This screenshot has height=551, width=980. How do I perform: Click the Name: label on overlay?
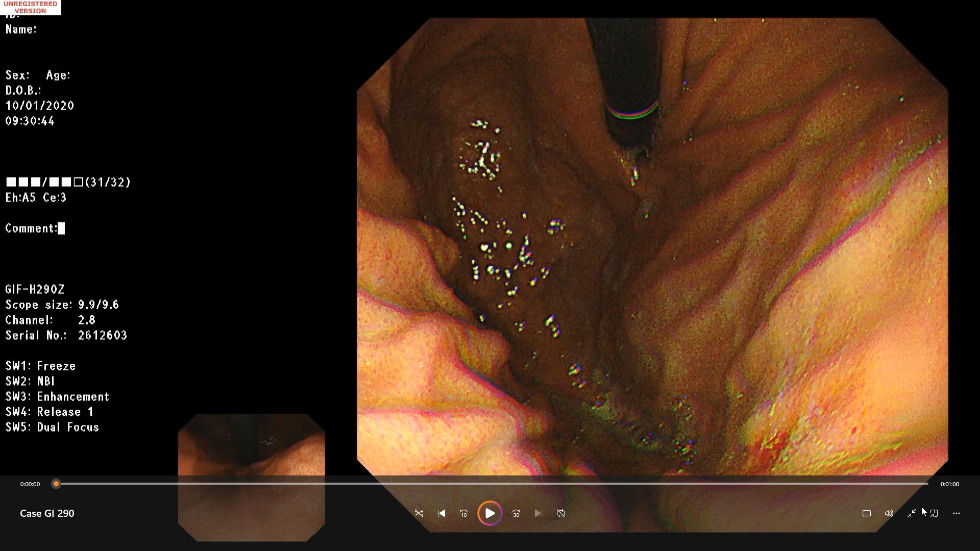[21, 29]
